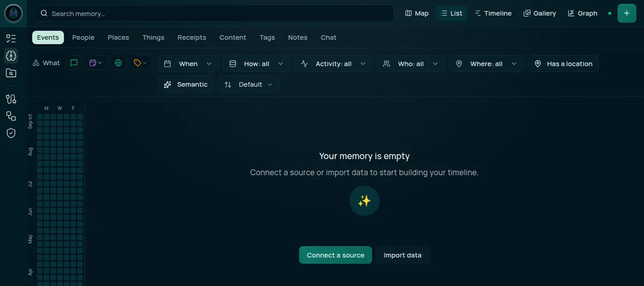Switch to Map view
This screenshot has width=644, height=286.
click(x=417, y=13)
